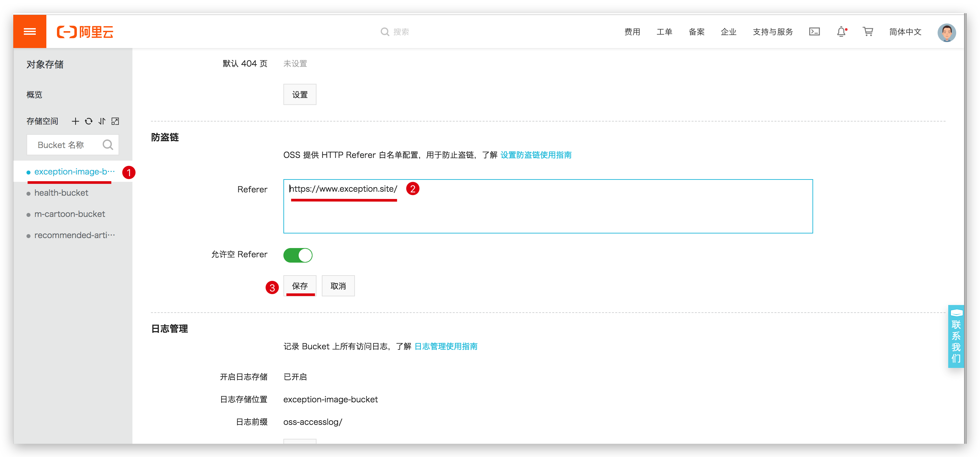The image size is (980, 457).
Task: Click the search magnifier icon in header
Action: [x=385, y=32]
